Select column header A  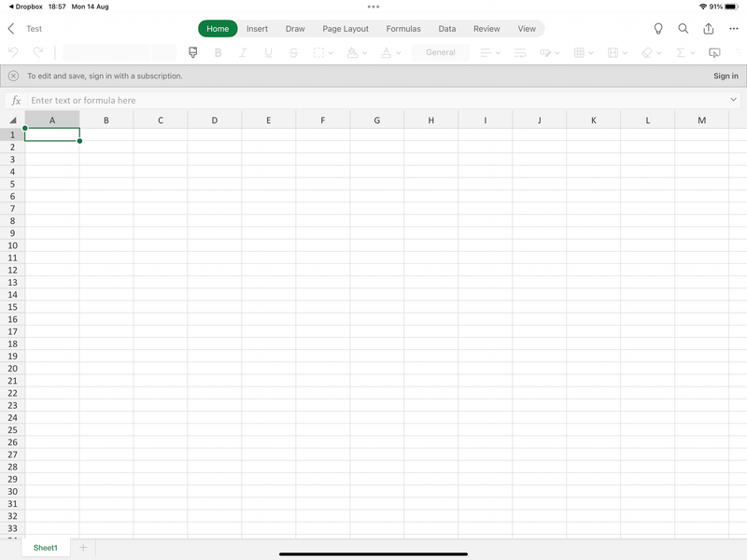click(x=52, y=120)
